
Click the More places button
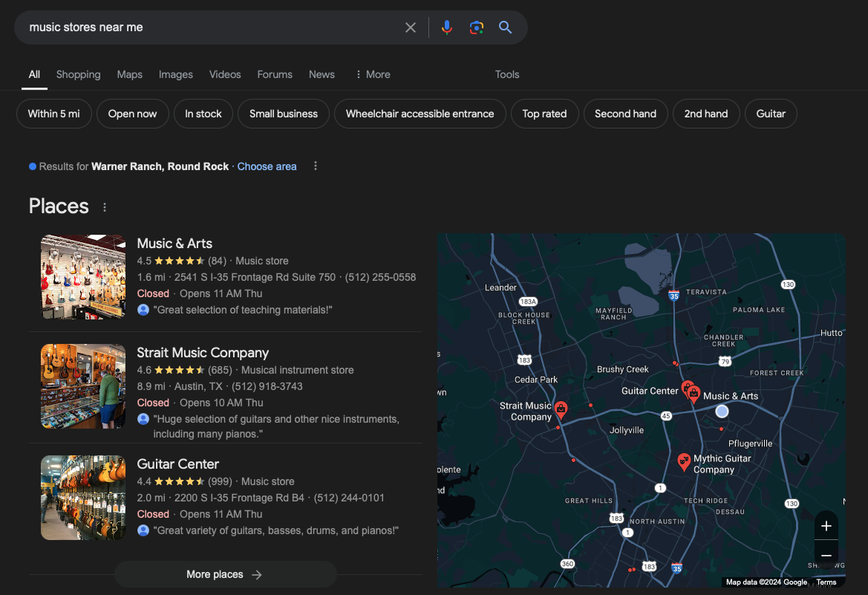pos(225,574)
